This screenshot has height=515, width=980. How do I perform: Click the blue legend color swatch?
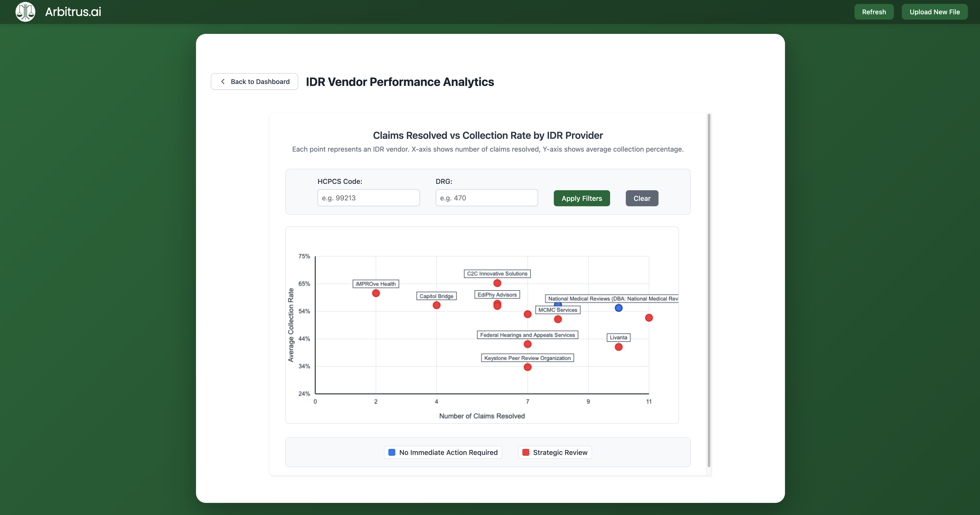coord(392,452)
